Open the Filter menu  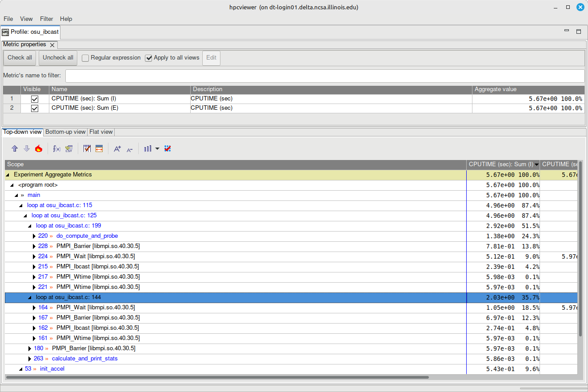point(46,19)
